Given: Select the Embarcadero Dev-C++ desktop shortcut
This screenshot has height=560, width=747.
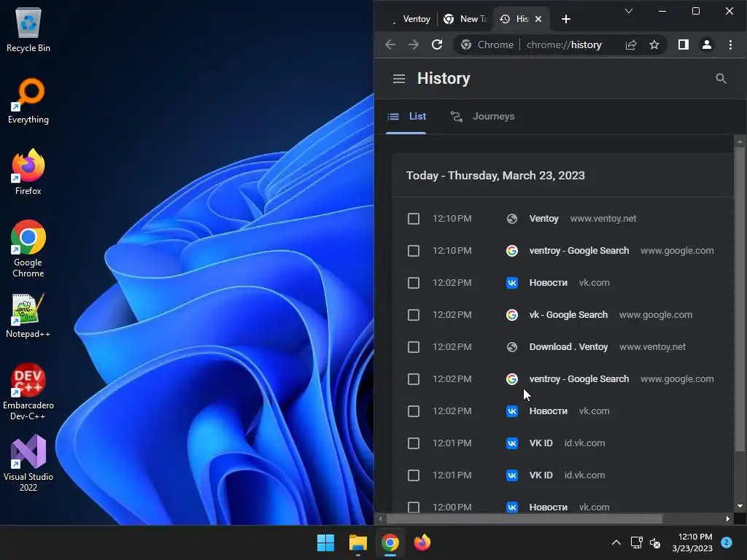Looking at the screenshot, I should pyautogui.click(x=28, y=392).
